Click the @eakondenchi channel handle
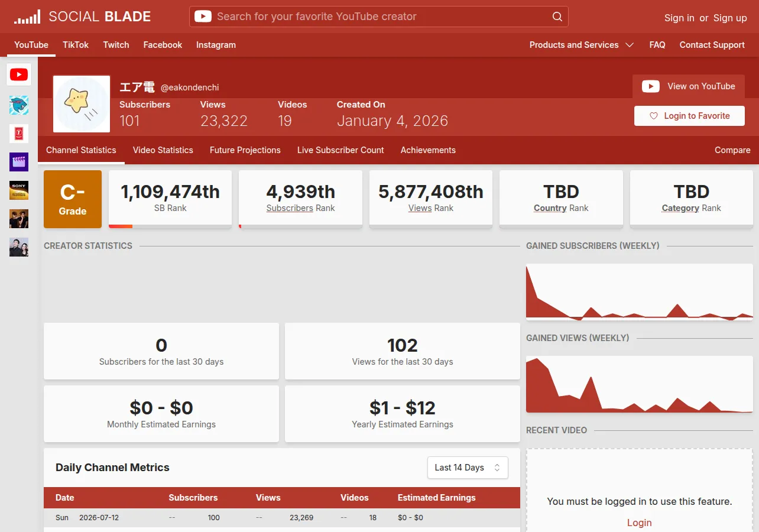 click(x=190, y=87)
